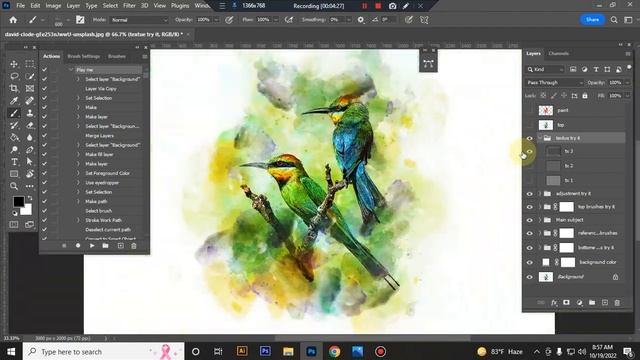Click the Share button
640x360 pixels.
tap(592, 20)
